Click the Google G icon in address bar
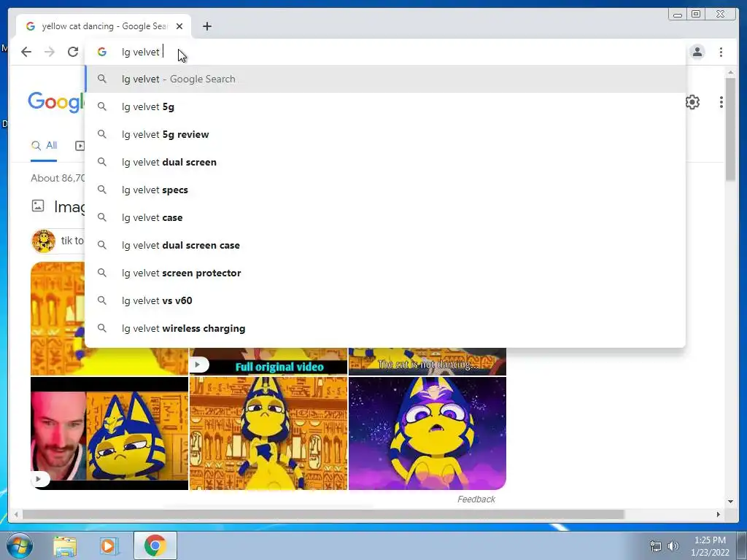Viewport: 747px width, 560px height. (102, 52)
